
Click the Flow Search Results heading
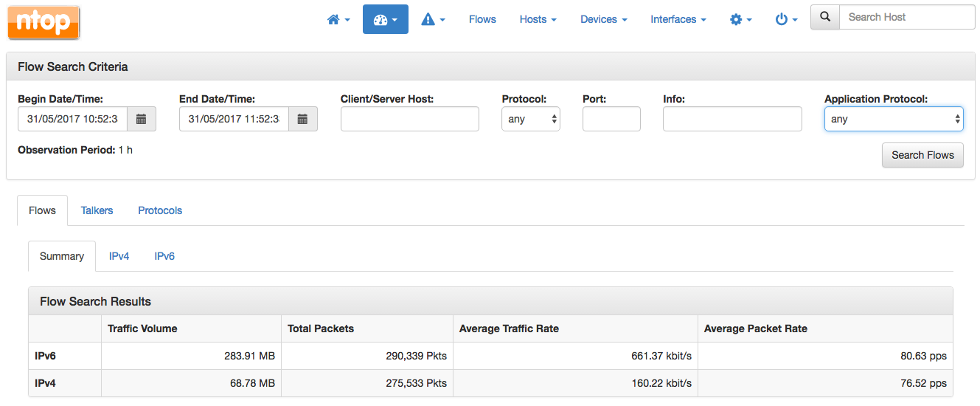95,301
